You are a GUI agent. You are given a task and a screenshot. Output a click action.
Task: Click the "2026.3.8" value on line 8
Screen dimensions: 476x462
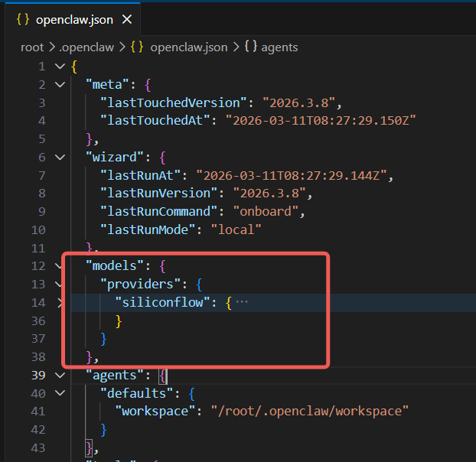click(269, 194)
